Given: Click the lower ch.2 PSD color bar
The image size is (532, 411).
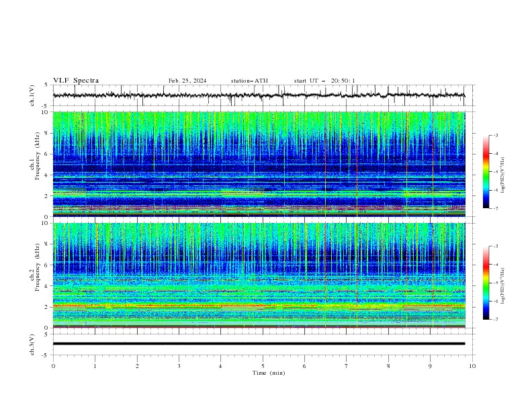Looking at the screenshot, I should coord(486,283).
